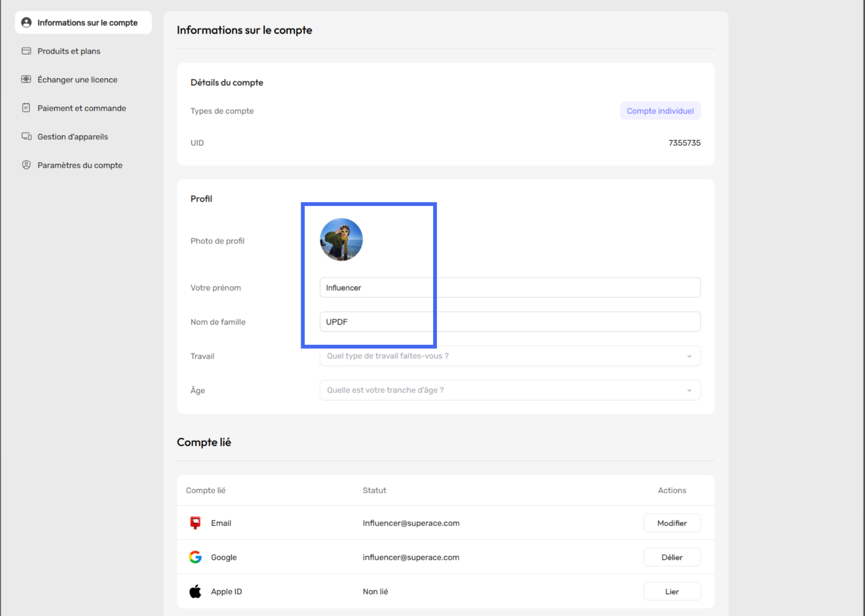Viewport: 865px width, 616px height.
Task: Click the Google logo icon
Action: click(x=195, y=557)
